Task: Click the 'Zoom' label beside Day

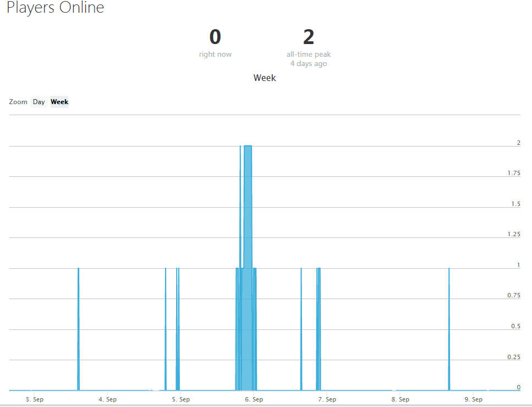Action: (x=18, y=102)
